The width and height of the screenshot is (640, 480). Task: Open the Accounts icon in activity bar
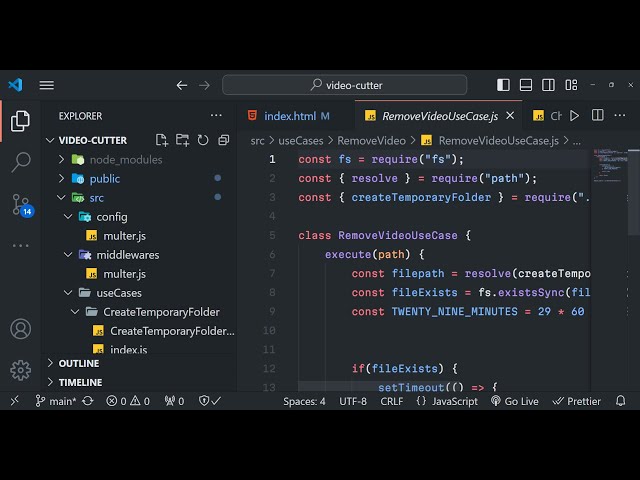[x=20, y=329]
